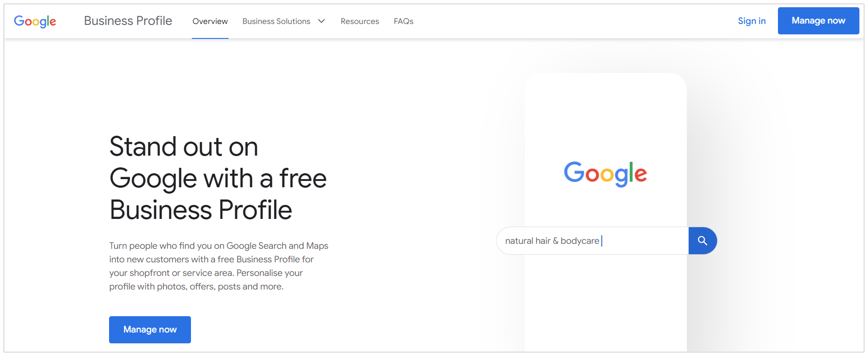Click the 'Personalise your' text in the description

pyautogui.click(x=269, y=273)
